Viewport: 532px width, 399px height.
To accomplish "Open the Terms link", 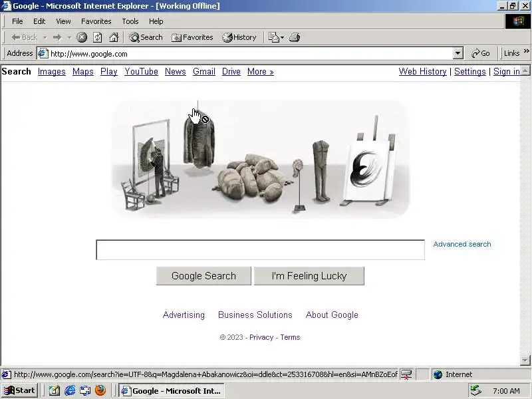I will [x=290, y=337].
